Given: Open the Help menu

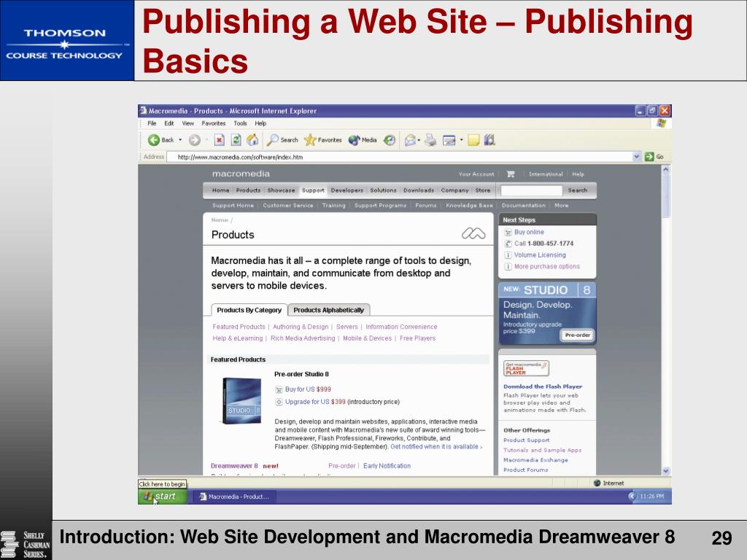Looking at the screenshot, I should point(260,123).
